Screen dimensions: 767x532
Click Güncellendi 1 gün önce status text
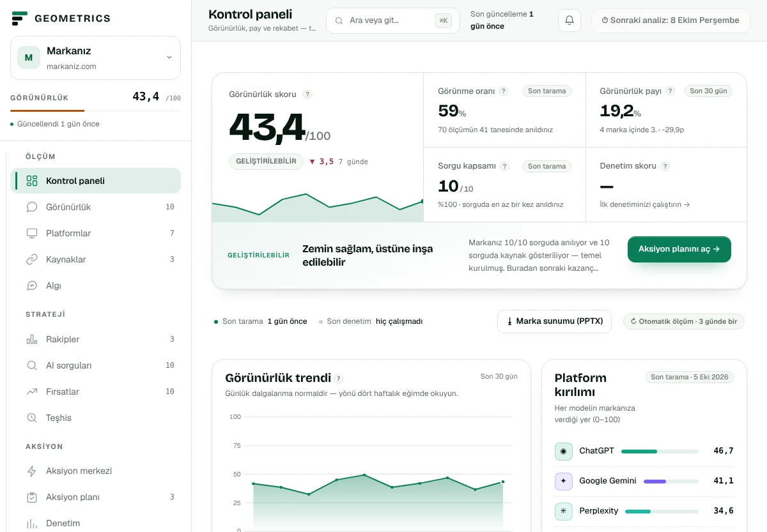[x=58, y=124]
